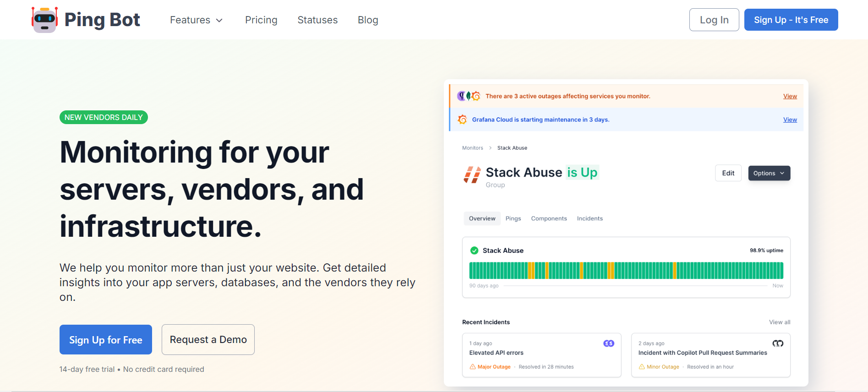868x392 pixels.
Task: Click the breadcrumb chevron separator
Action: 490,148
